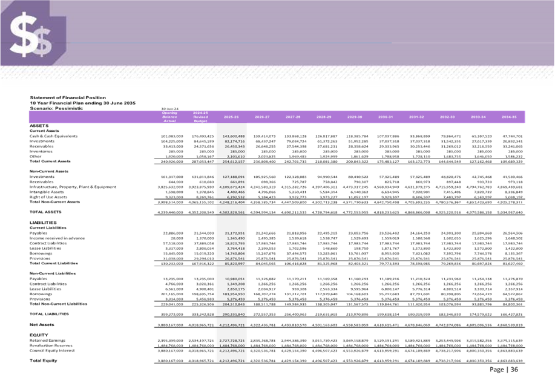Select the 'Council Equity Interest' row label
Viewport: 555px width, 392px height.
tap(52, 351)
